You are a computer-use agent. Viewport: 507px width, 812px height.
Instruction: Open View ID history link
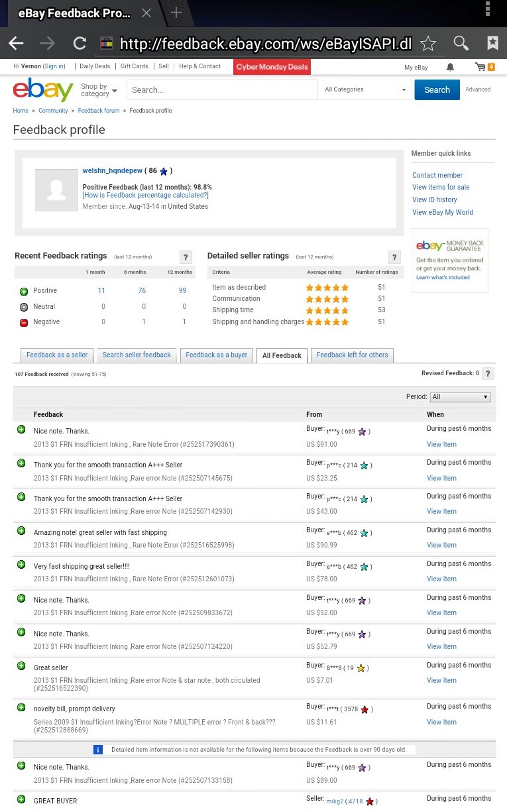coord(435,200)
